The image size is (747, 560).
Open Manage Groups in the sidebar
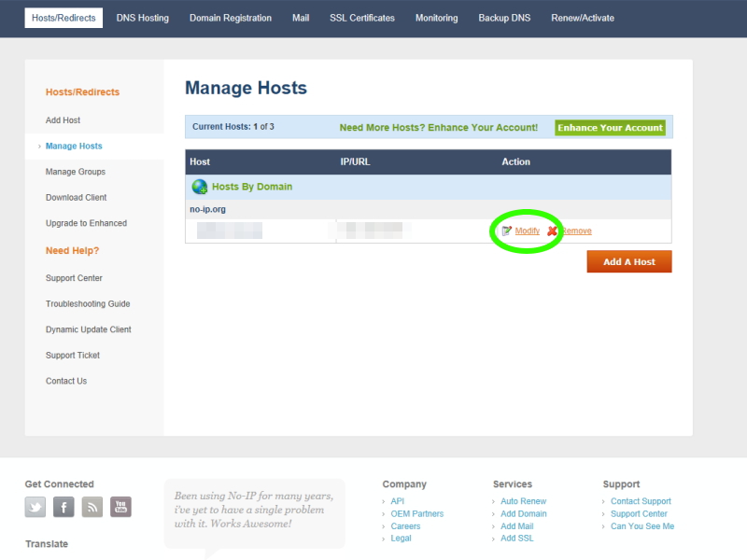pyautogui.click(x=76, y=172)
